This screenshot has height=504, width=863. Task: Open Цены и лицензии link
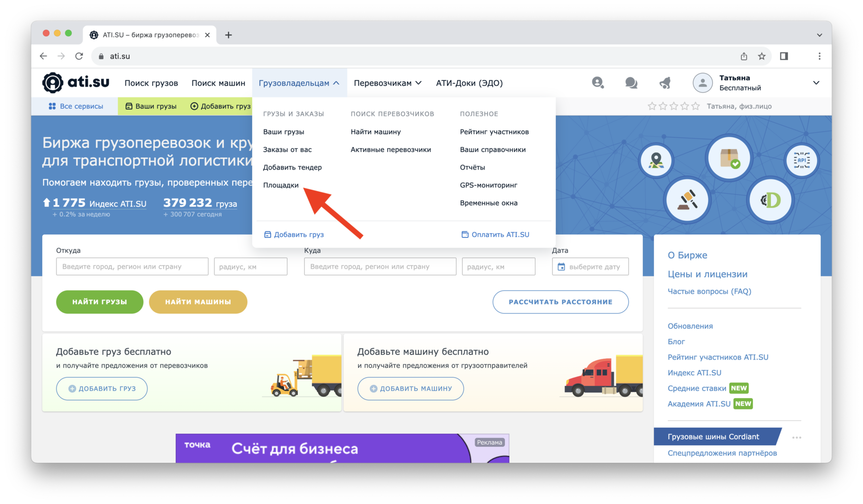tap(707, 274)
